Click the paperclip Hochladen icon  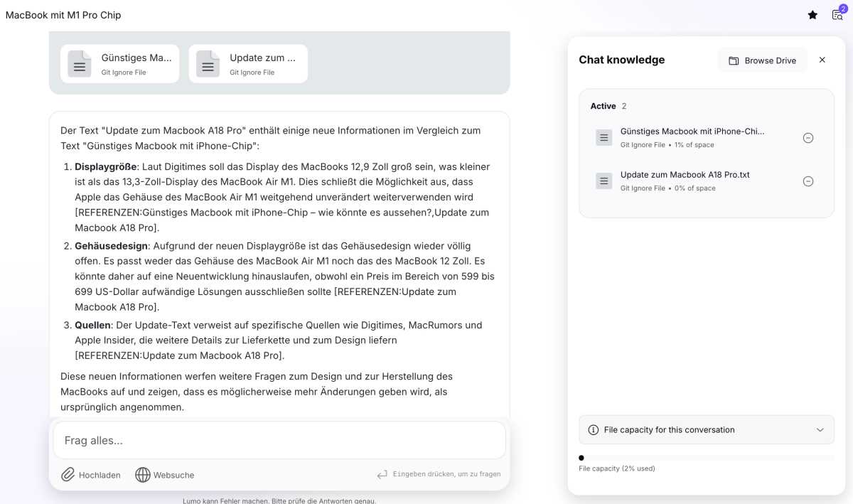click(68, 475)
